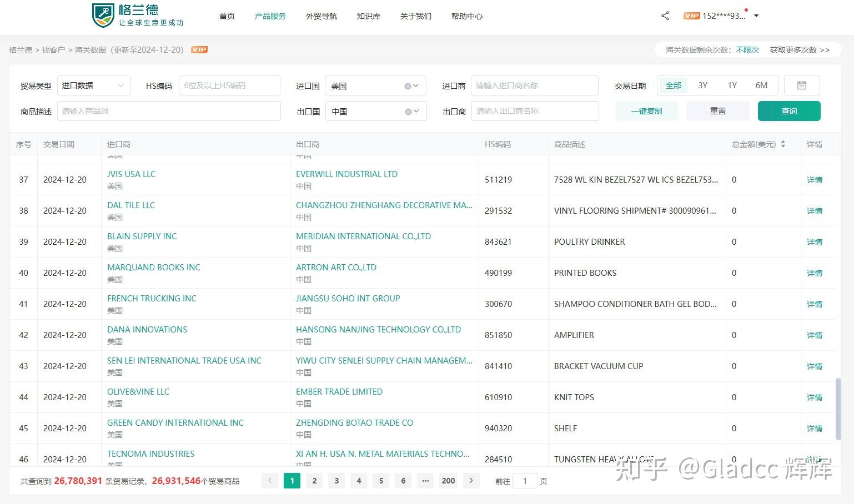Click the table vertical scrollbar thumb
This screenshot has width=854, height=504.
click(x=838, y=409)
